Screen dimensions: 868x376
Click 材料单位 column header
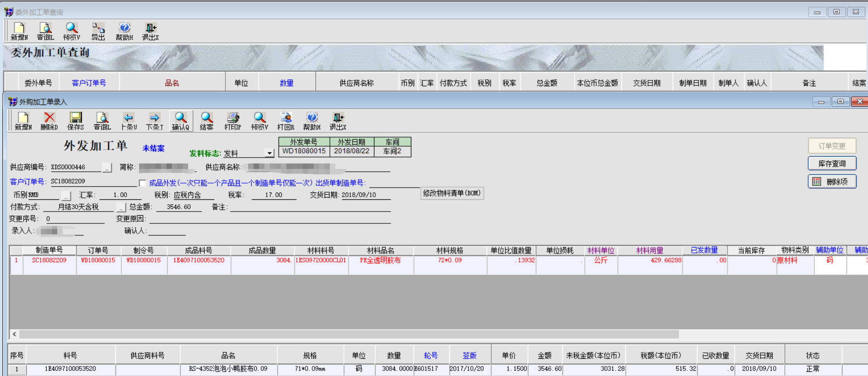click(x=601, y=250)
